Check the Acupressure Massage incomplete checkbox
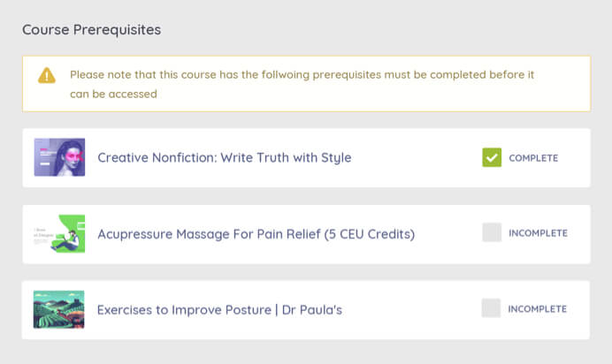The width and height of the screenshot is (612, 364). pos(492,232)
